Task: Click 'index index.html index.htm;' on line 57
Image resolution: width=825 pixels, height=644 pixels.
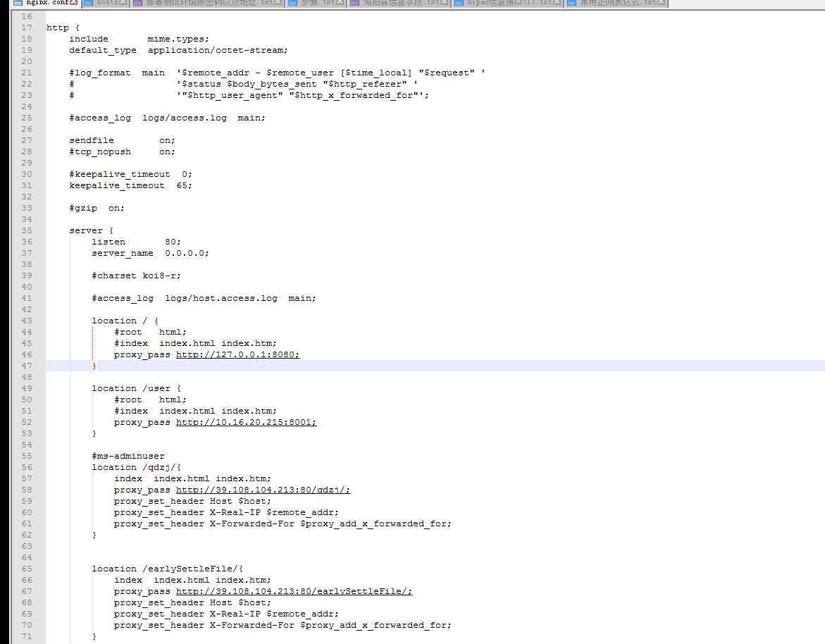Action: coord(192,479)
